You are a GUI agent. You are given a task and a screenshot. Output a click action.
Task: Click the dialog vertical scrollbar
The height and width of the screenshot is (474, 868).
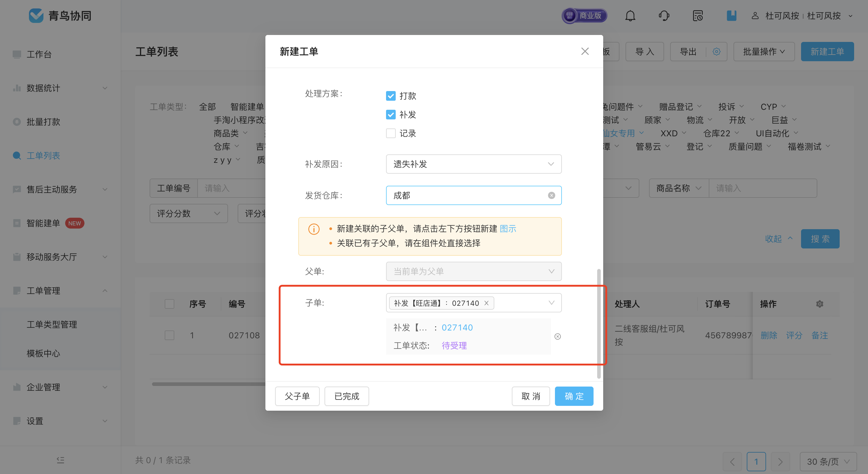pos(598,324)
